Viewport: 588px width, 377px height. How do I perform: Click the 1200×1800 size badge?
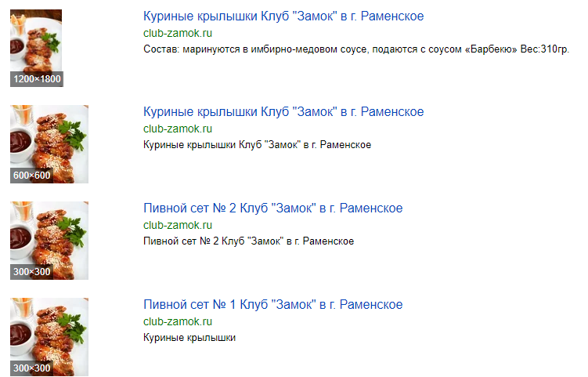pyautogui.click(x=36, y=79)
